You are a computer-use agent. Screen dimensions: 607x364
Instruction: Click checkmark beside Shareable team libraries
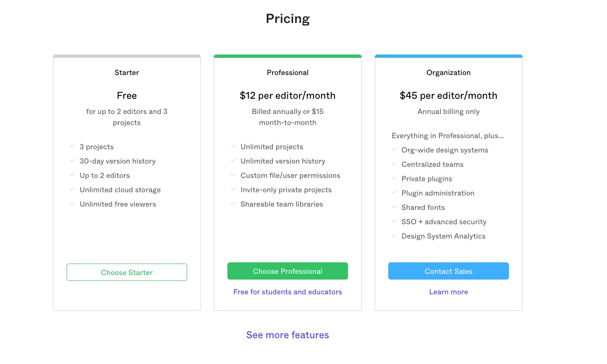(x=233, y=204)
